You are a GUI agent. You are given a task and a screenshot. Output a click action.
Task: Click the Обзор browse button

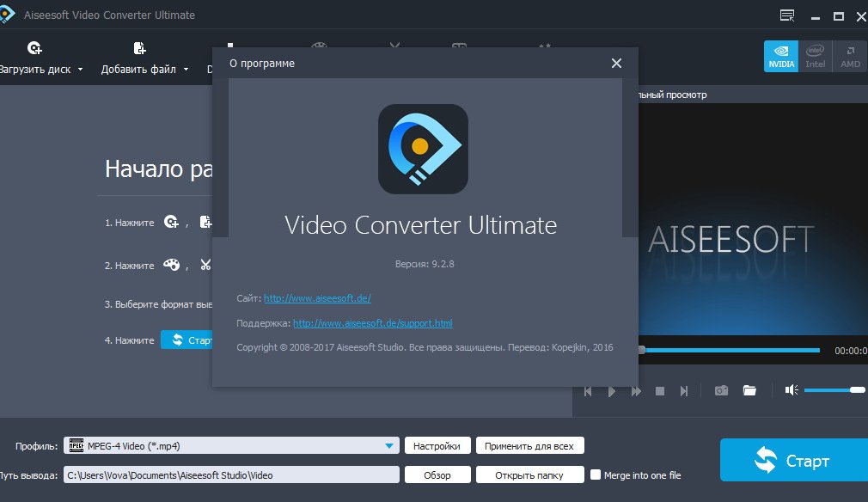[437, 474]
